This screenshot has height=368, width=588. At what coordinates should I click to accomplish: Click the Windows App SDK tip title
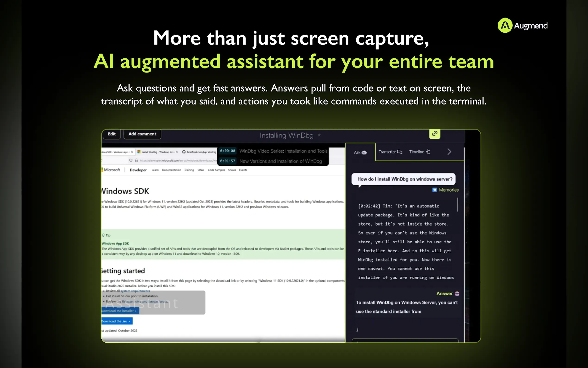tap(115, 243)
